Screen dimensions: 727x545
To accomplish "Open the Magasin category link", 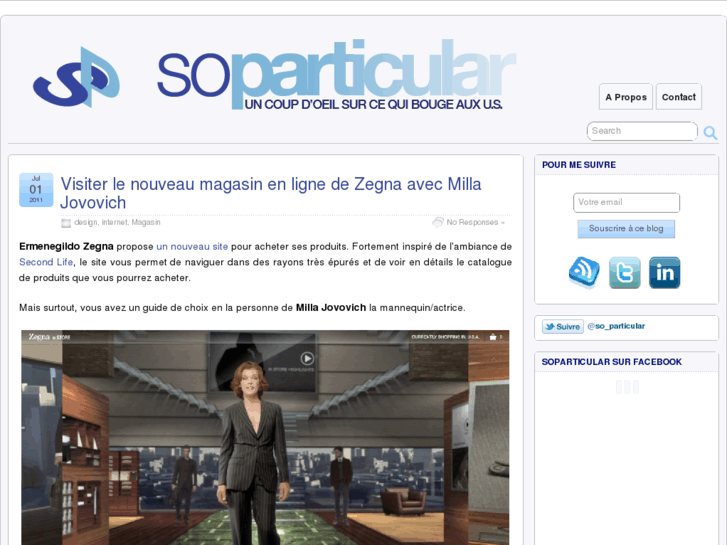I will [x=146, y=222].
